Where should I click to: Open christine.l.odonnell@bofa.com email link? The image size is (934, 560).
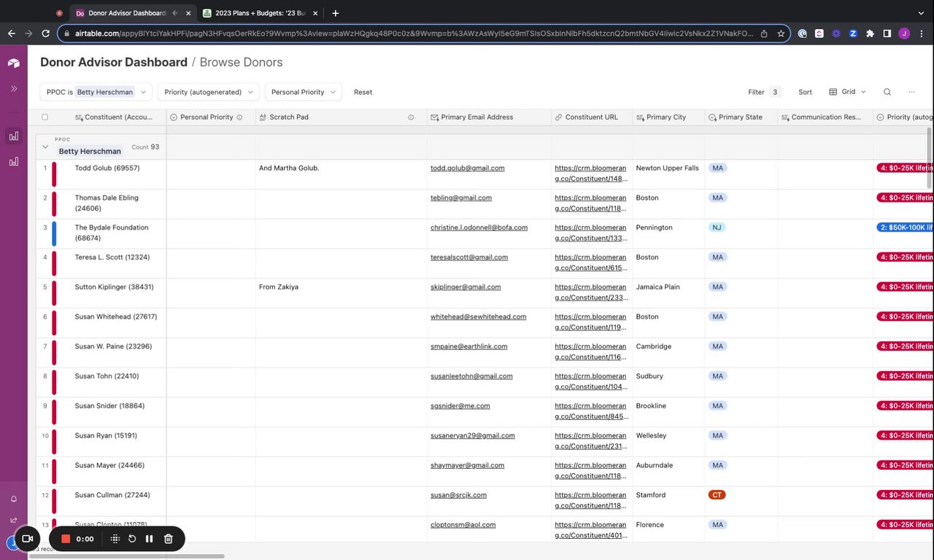click(x=479, y=227)
